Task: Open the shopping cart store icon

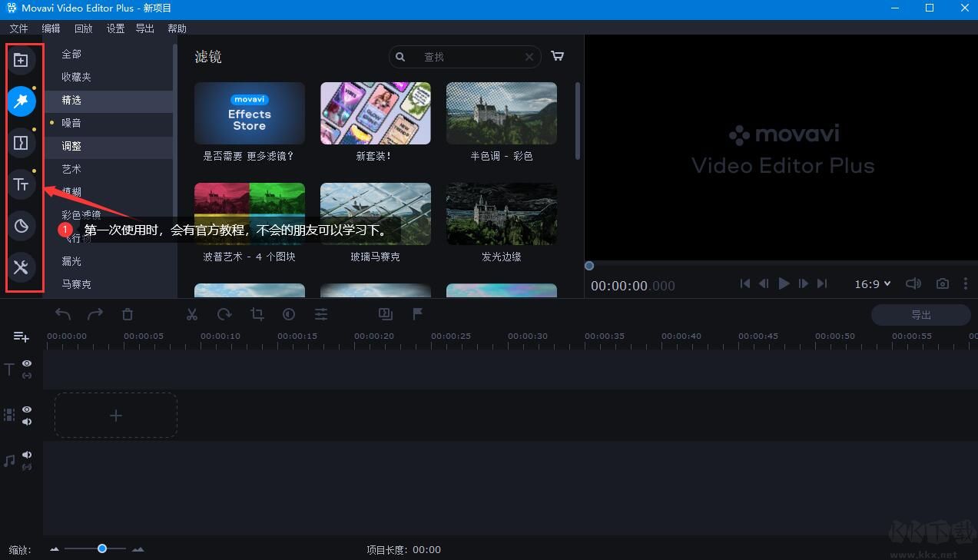Action: [x=558, y=56]
